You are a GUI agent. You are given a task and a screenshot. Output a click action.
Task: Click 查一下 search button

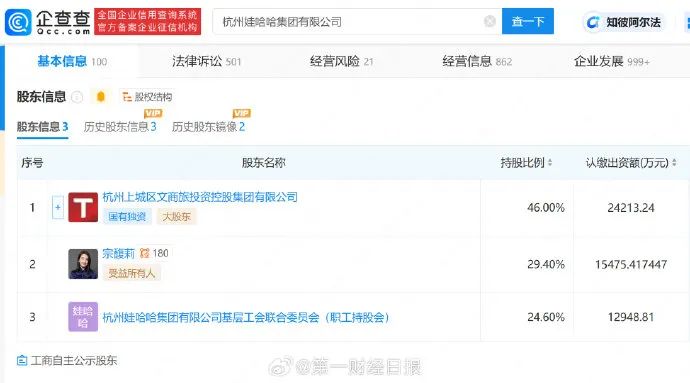click(x=528, y=21)
